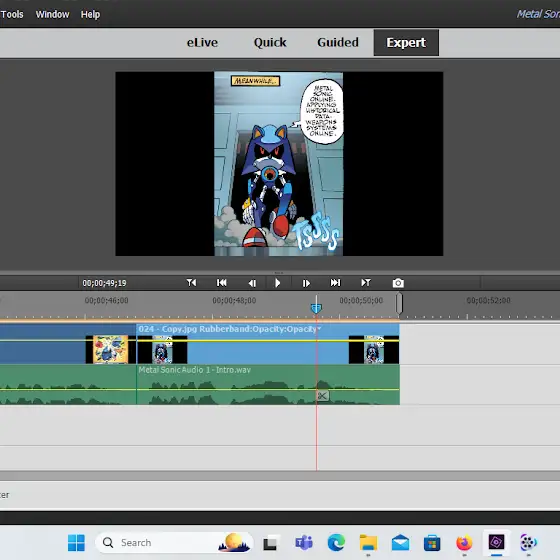Fast forward to the end

pos(335,283)
